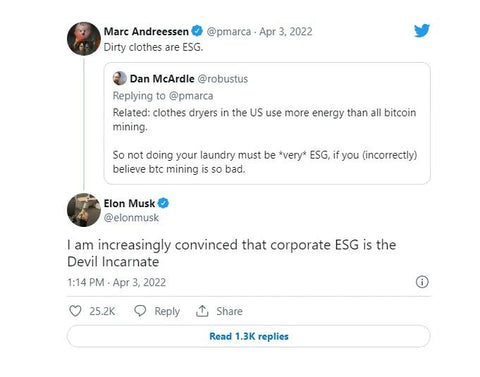
Task: Open Dan McArdle's small avatar
Action: coord(120,78)
